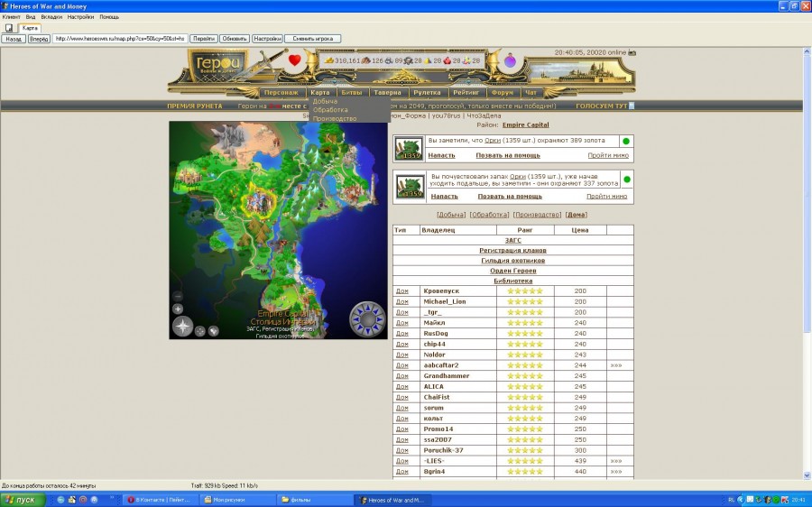Switch to the фильмы taskbar window
Screen dimensions: 812x507
point(312,500)
